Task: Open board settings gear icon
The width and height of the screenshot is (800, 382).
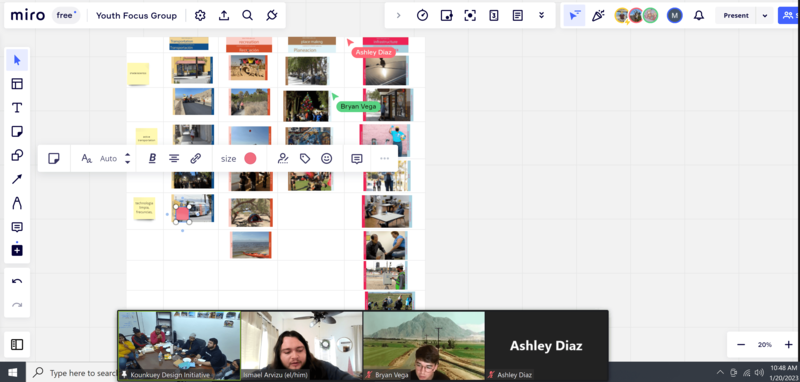Action: coord(200,15)
